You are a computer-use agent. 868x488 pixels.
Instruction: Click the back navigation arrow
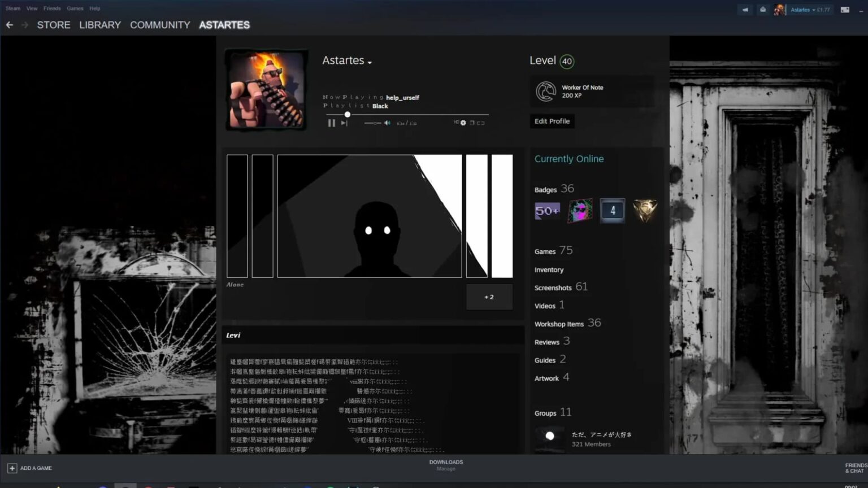click(x=9, y=24)
